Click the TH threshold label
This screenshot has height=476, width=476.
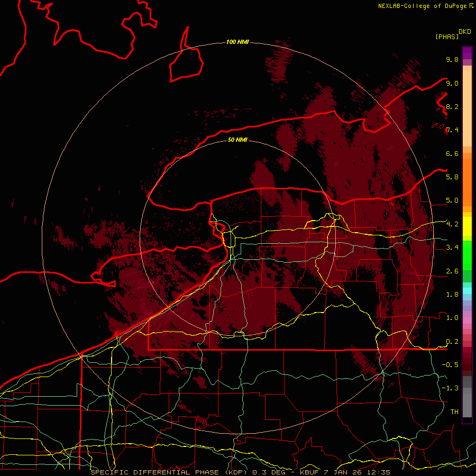coord(454,412)
